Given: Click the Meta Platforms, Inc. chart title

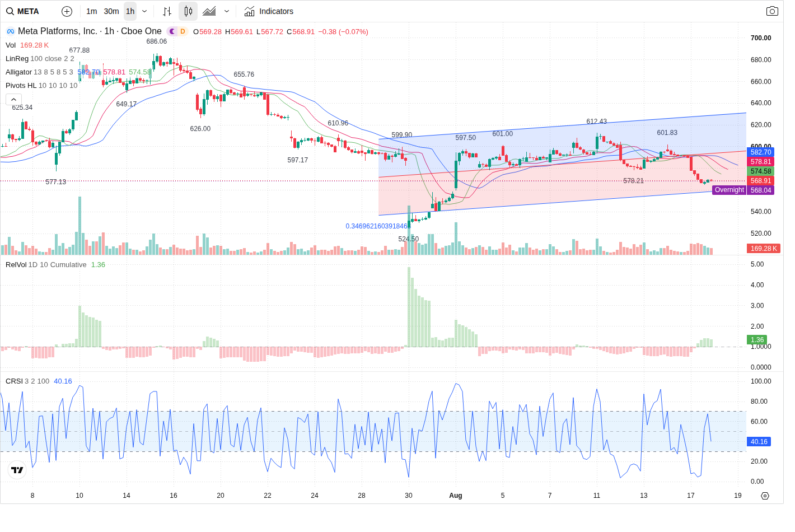Looking at the screenshot, I should click(x=90, y=31).
